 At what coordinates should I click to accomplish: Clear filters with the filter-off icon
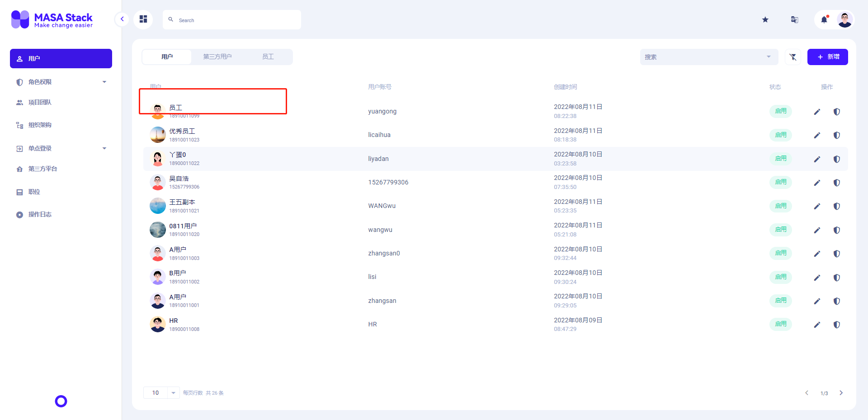click(x=793, y=57)
